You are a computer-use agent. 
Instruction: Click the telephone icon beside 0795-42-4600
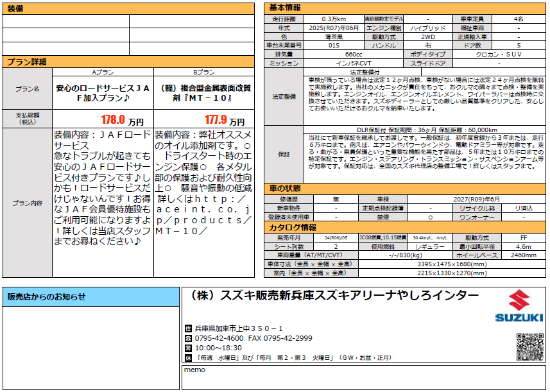pyautogui.click(x=187, y=338)
